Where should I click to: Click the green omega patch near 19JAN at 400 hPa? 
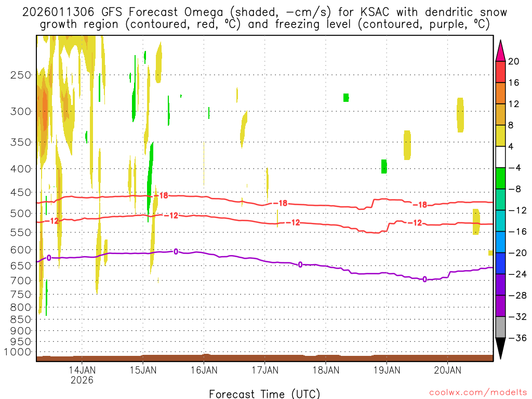pyautogui.click(x=384, y=166)
